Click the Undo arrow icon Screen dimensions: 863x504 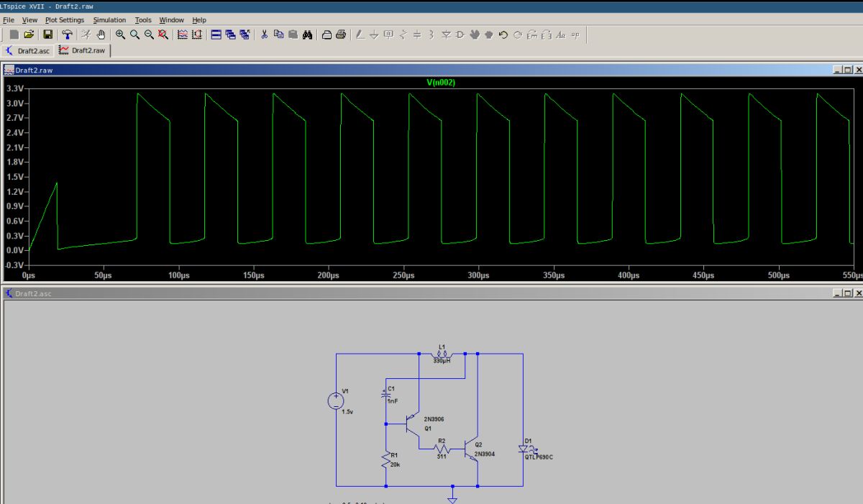(503, 35)
